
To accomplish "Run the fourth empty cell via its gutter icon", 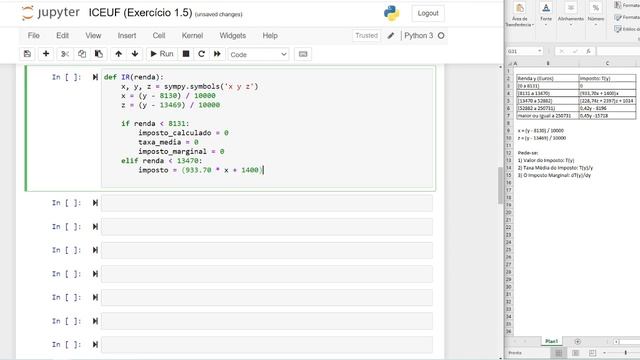I will pos(95,274).
